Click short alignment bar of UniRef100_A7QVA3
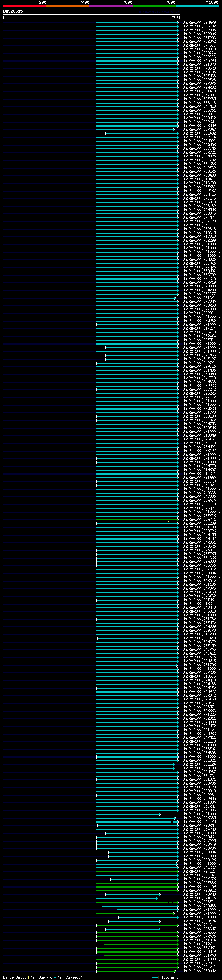 coord(133,894)
